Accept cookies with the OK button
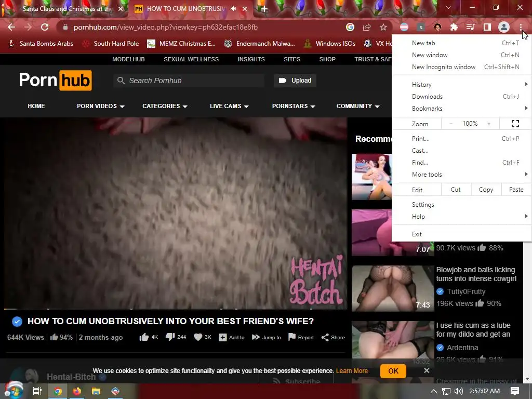The height and width of the screenshot is (399, 532). (x=393, y=371)
